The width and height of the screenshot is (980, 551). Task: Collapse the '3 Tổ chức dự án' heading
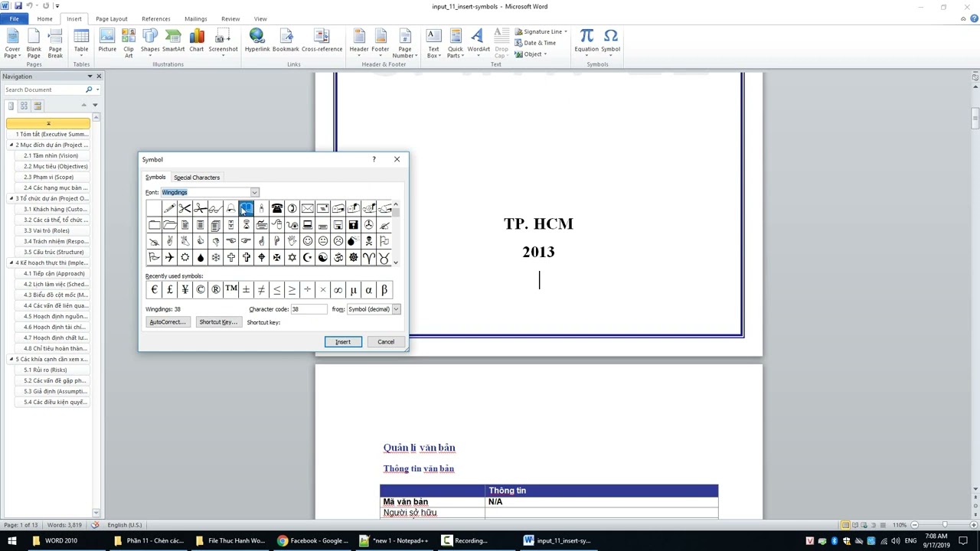[11, 198]
